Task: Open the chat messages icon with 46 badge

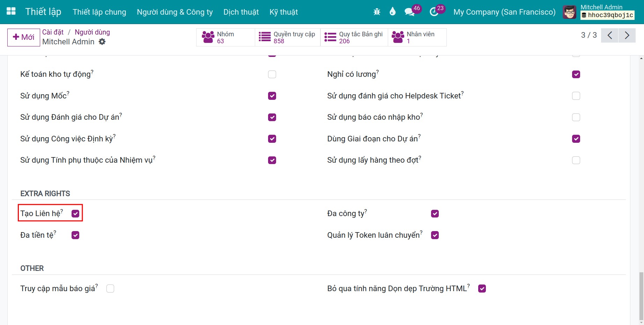Action: tap(410, 12)
